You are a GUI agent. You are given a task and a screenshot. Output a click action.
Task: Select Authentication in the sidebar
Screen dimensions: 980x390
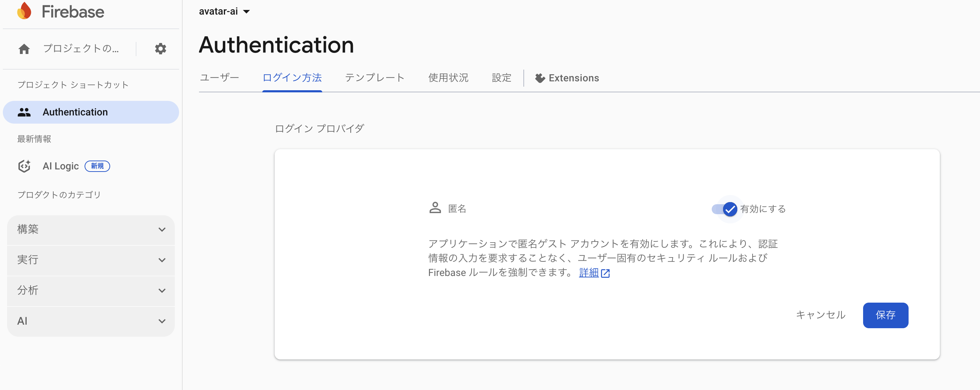click(x=91, y=112)
